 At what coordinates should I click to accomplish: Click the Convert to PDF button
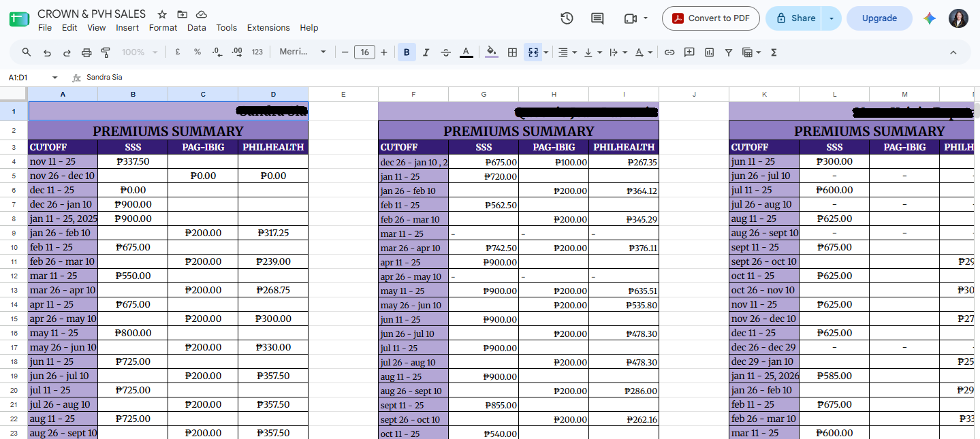pos(711,18)
